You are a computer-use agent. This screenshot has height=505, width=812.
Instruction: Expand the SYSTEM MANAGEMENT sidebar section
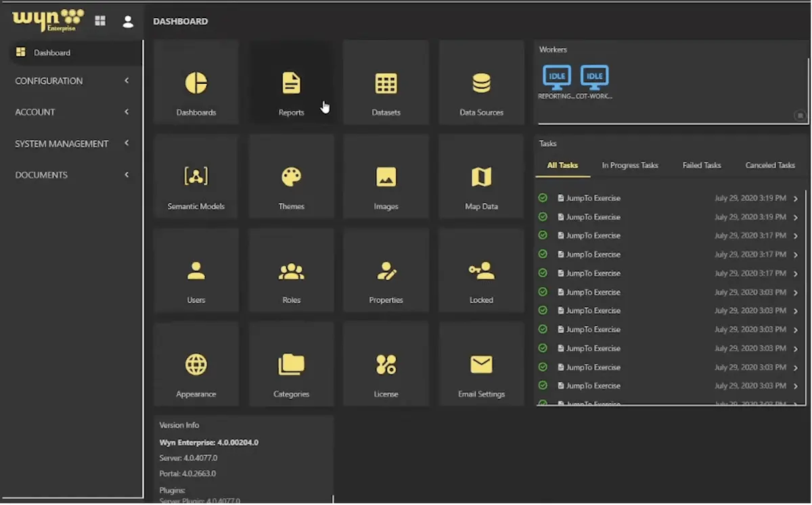pos(72,144)
